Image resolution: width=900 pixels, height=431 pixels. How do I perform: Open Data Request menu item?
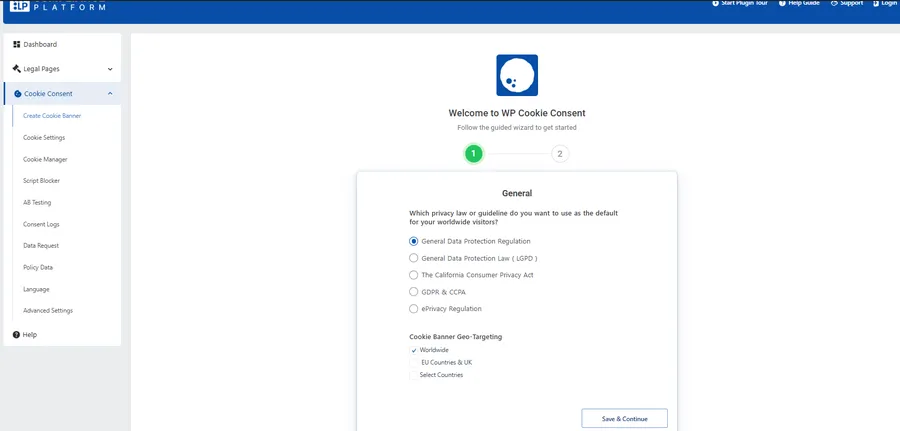pos(41,246)
